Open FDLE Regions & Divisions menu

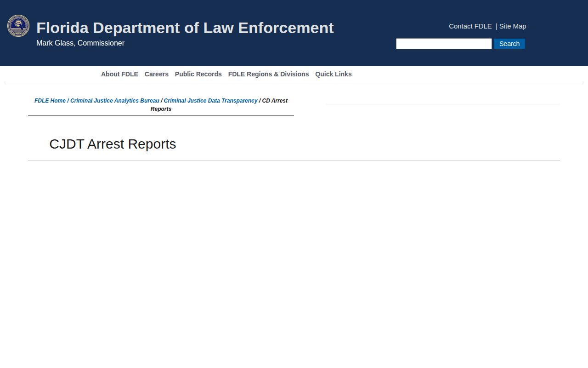tap(268, 74)
